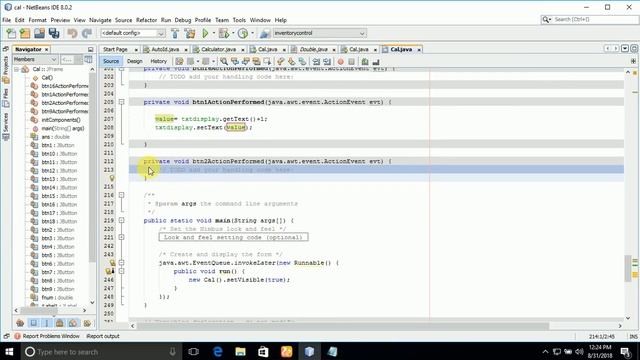Click the Open Project toolbar icon
Image resolution: width=640 pixels, height=360 pixels.
pyautogui.click(x=39, y=33)
